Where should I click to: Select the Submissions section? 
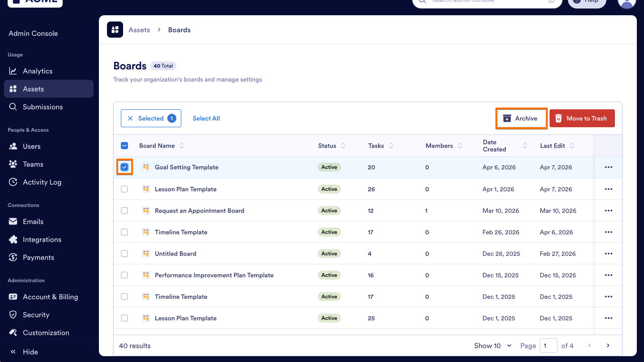point(43,107)
